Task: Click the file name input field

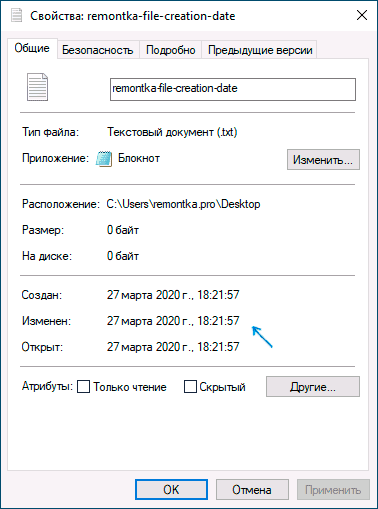Action: pyautogui.click(x=233, y=89)
